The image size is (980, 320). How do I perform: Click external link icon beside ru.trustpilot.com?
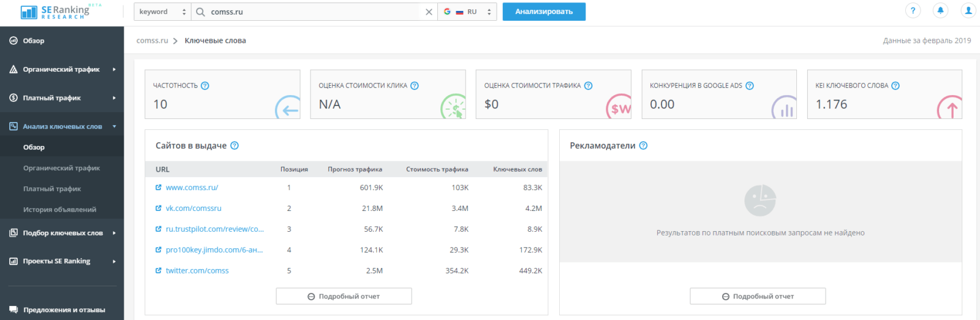click(159, 229)
